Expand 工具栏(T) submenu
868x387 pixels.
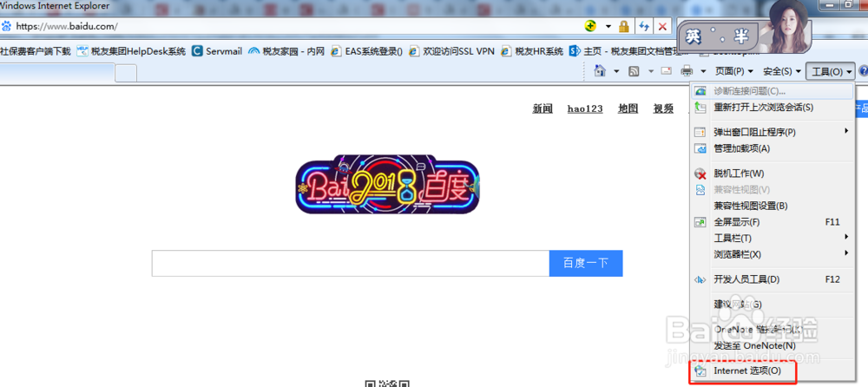[772, 238]
